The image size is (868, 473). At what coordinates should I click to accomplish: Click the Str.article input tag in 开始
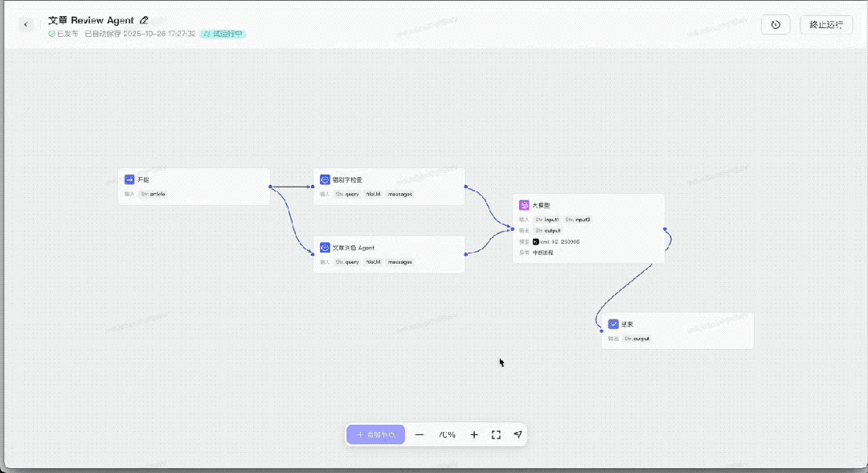coord(153,194)
